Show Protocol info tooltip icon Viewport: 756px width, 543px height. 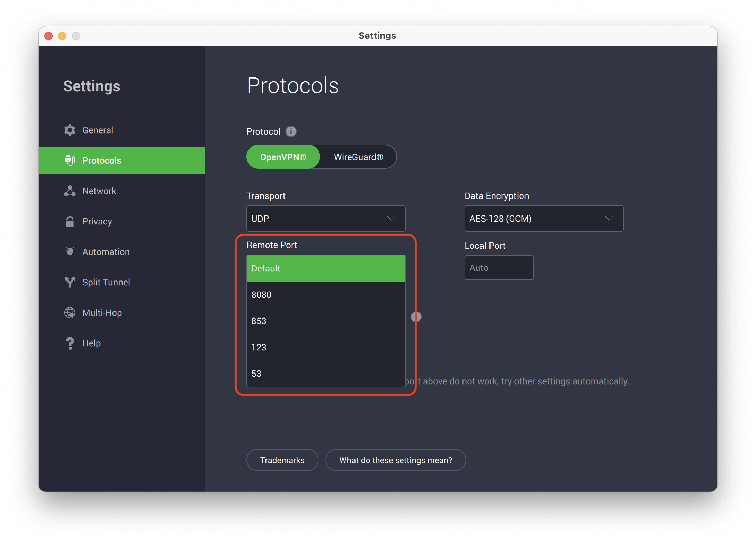point(291,131)
